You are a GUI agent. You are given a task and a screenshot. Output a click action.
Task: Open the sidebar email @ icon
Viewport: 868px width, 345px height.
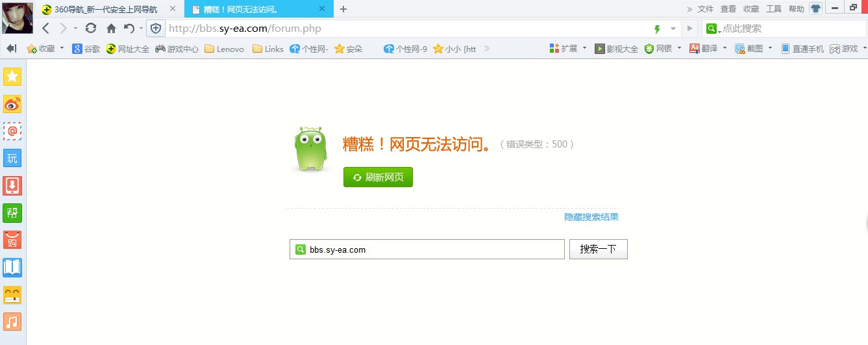12,131
